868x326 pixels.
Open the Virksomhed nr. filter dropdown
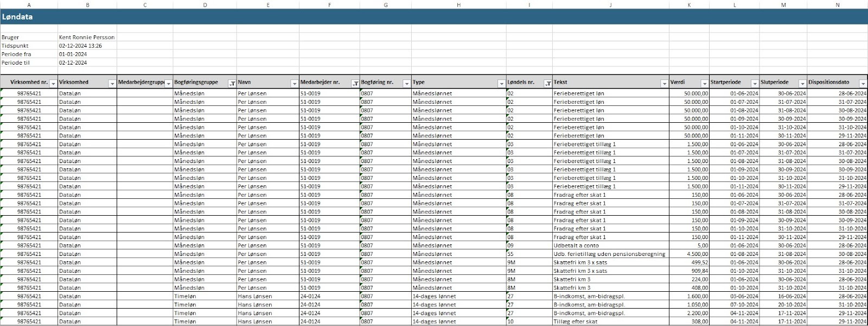[53, 83]
